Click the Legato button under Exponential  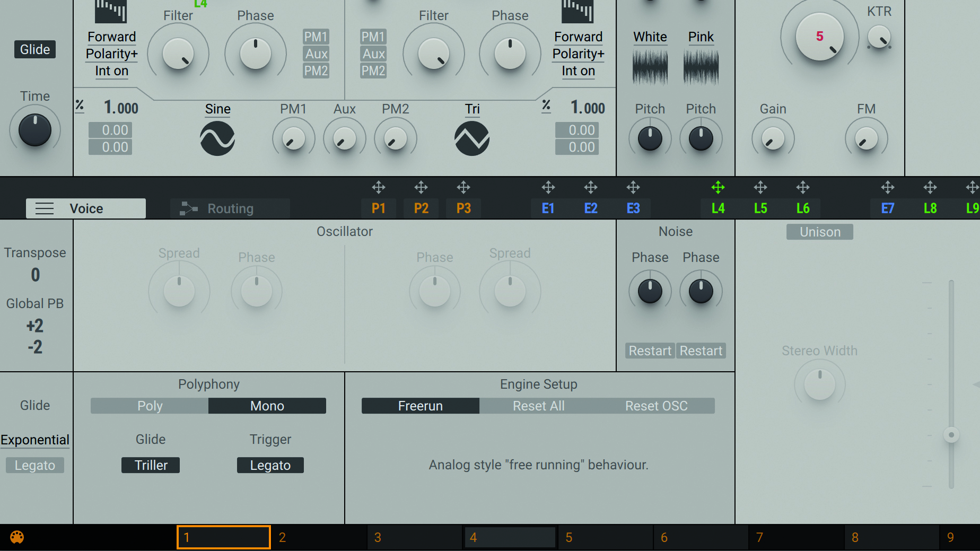coord(35,465)
